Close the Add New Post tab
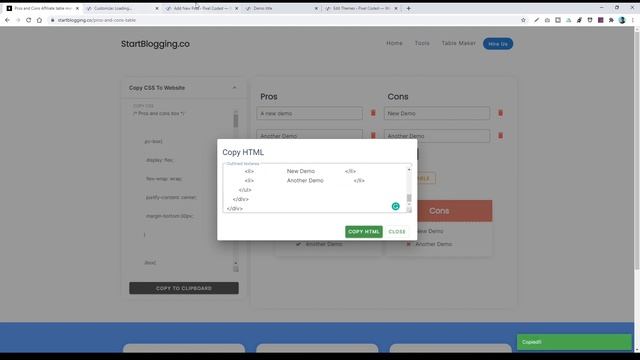640x360 pixels. [x=236, y=8]
